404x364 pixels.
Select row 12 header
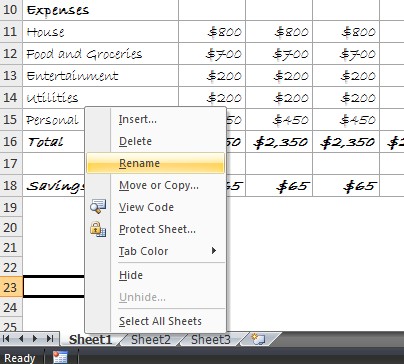[11, 53]
